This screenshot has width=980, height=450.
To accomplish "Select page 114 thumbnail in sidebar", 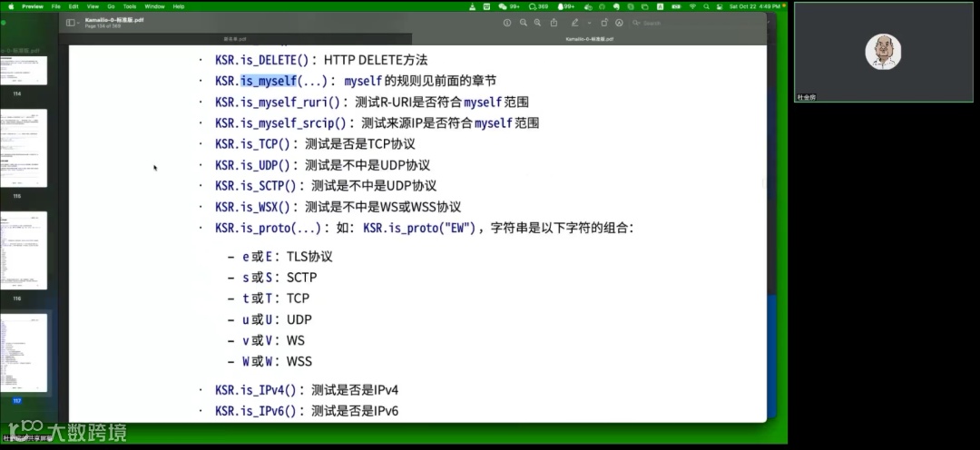I will [23, 70].
